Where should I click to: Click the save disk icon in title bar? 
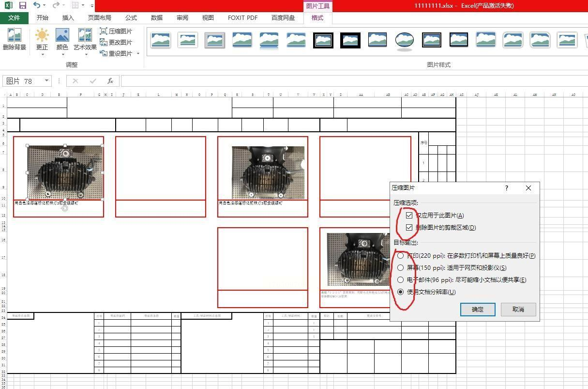22,5
